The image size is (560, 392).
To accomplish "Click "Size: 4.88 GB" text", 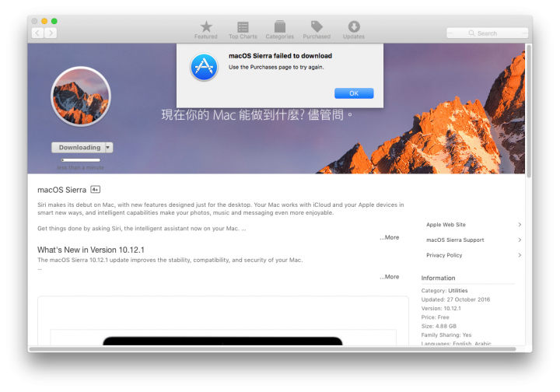I will (439, 327).
